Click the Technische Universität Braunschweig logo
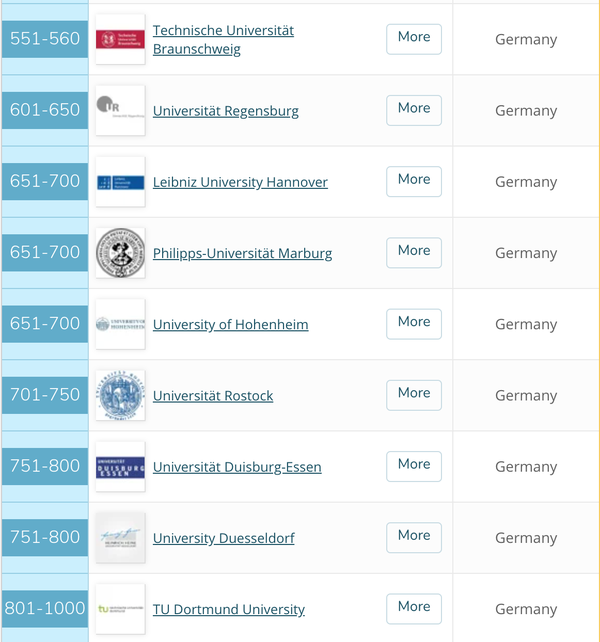The image size is (600, 642). pos(120,39)
